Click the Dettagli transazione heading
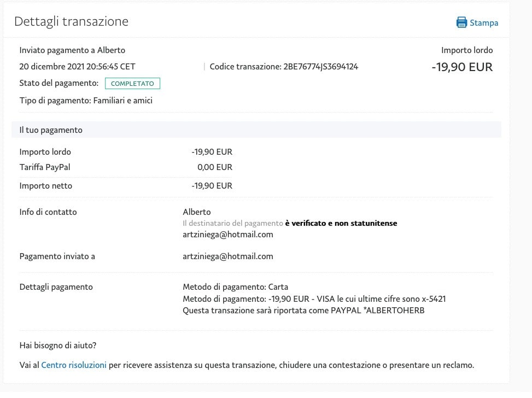The image size is (532, 398). tap(71, 21)
